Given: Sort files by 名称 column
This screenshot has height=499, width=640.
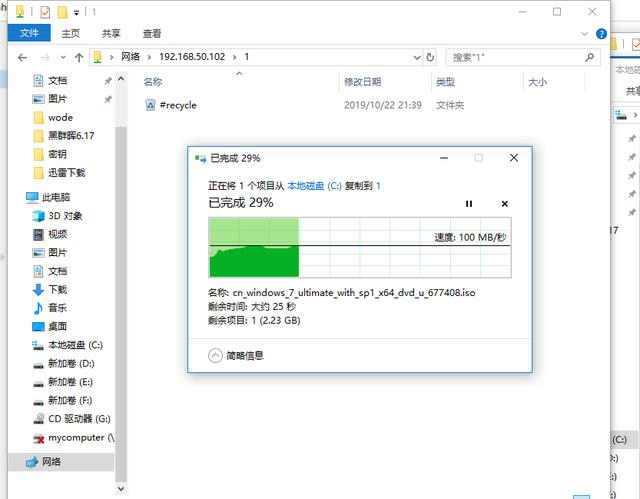Looking at the screenshot, I should [153, 82].
